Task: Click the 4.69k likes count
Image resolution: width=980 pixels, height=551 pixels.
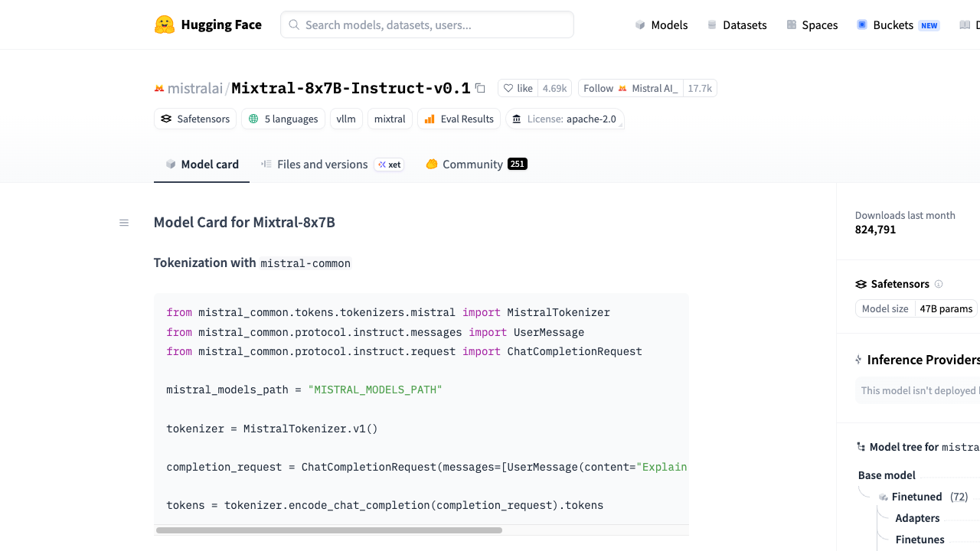Action: (555, 88)
